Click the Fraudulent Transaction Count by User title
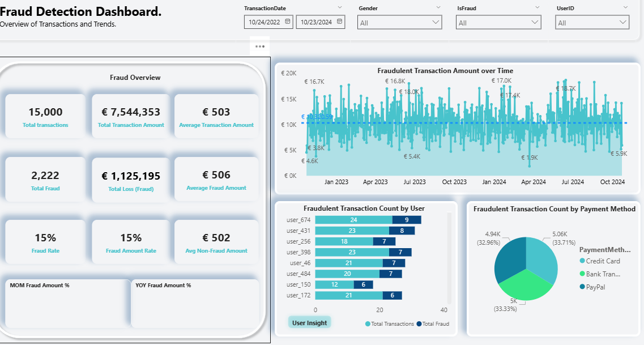Viewport: 644px width, 345px height. (364, 208)
